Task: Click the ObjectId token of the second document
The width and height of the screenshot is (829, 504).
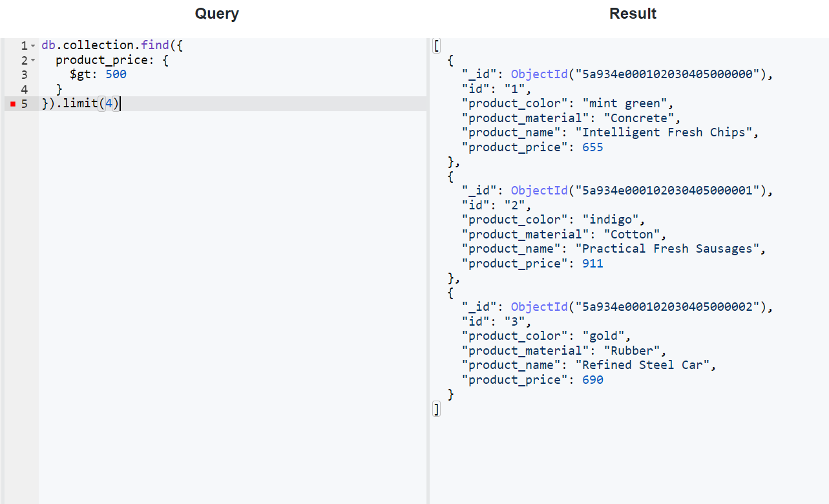Action: click(539, 190)
